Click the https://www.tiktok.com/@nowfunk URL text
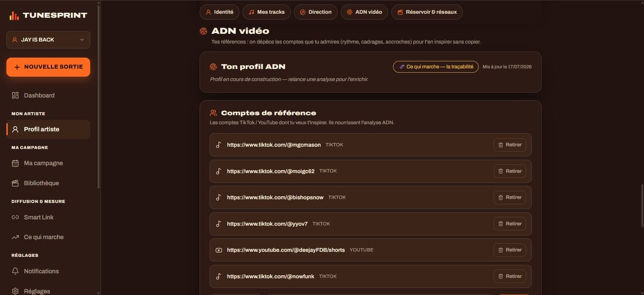The height and width of the screenshot is (295, 644). coord(270,277)
